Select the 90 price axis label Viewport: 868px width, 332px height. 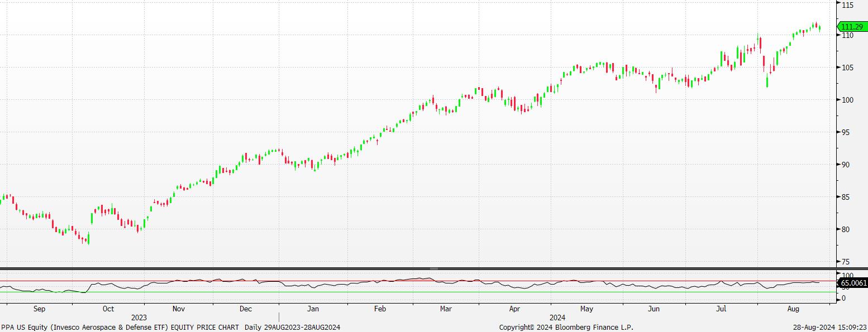point(845,165)
